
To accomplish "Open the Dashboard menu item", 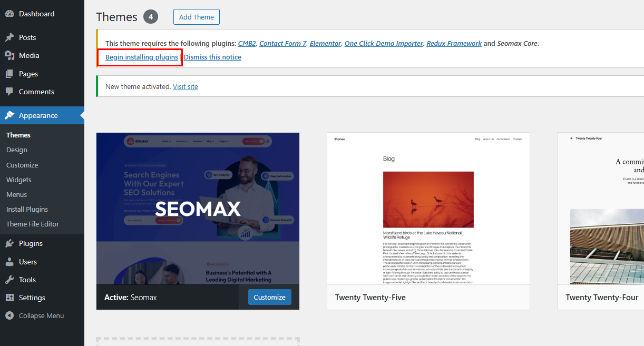I will click(42, 14).
